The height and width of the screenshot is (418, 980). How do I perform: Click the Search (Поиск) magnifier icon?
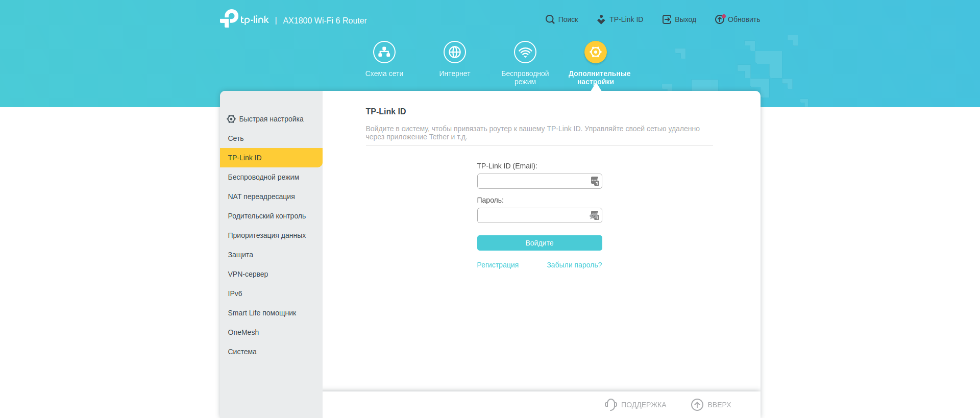pos(550,19)
